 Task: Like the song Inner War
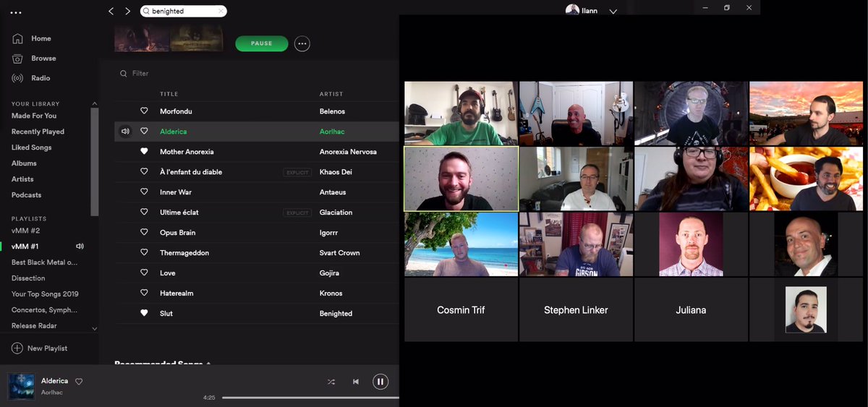[x=144, y=192]
